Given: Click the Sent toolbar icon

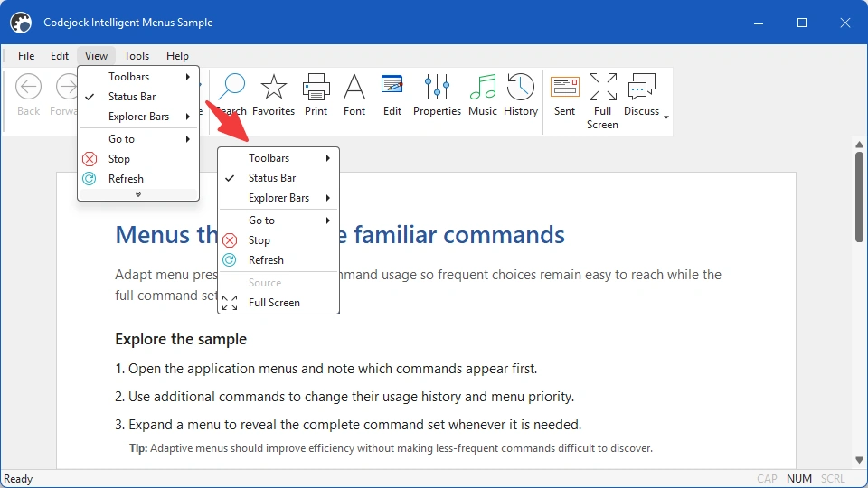Looking at the screenshot, I should point(564,95).
